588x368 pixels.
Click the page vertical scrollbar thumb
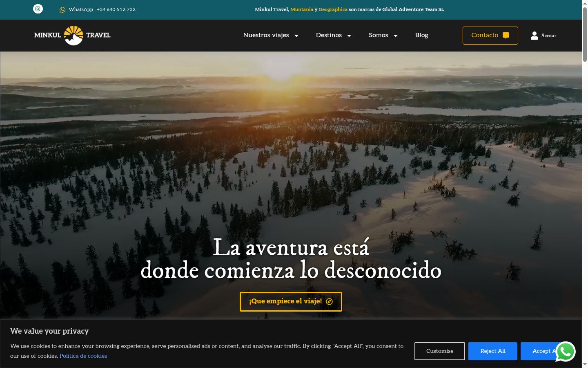pos(585,34)
